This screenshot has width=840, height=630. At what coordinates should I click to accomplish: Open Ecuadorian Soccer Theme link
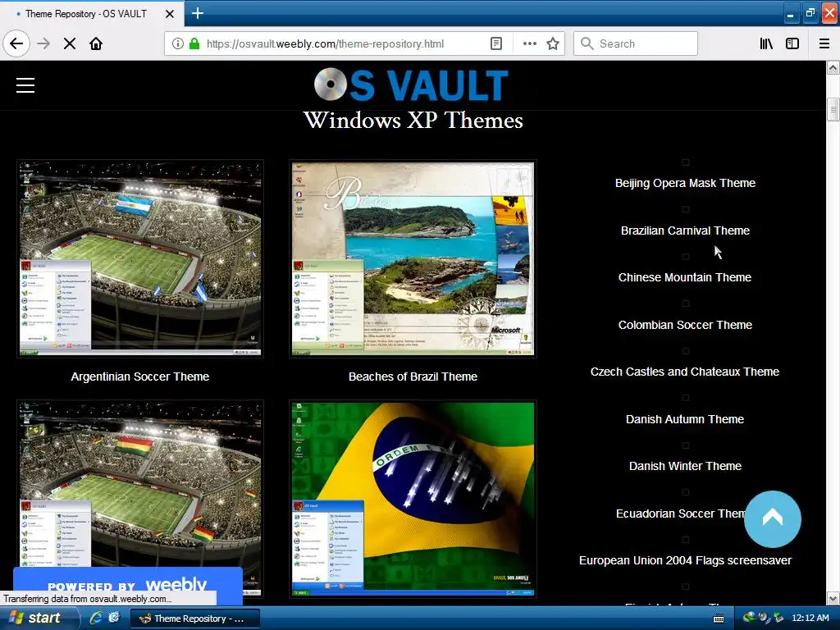(x=680, y=514)
